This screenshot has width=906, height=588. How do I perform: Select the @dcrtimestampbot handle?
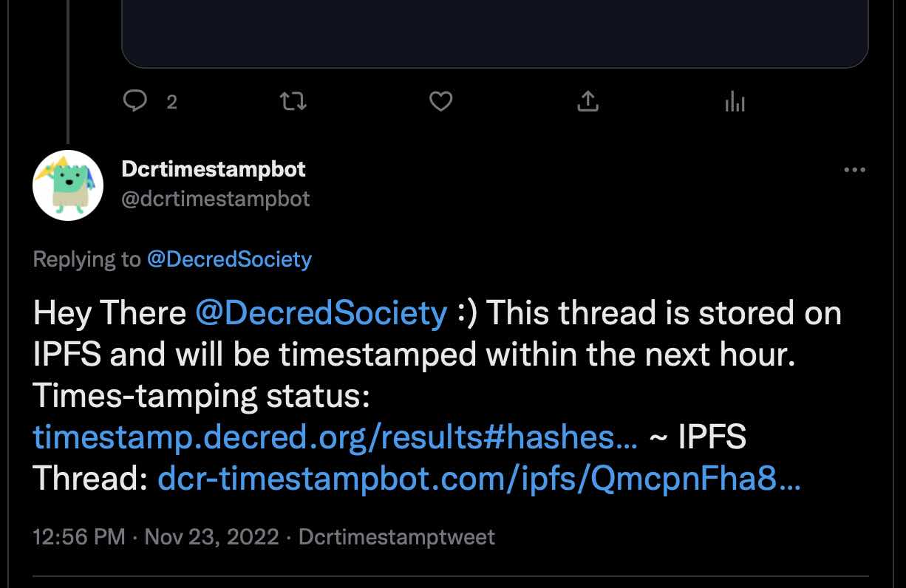coord(216,199)
